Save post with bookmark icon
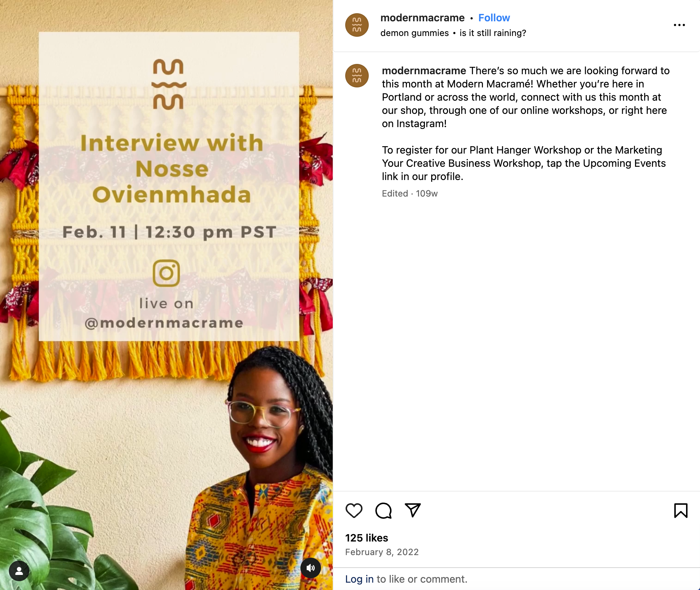The width and height of the screenshot is (700, 590). [681, 510]
